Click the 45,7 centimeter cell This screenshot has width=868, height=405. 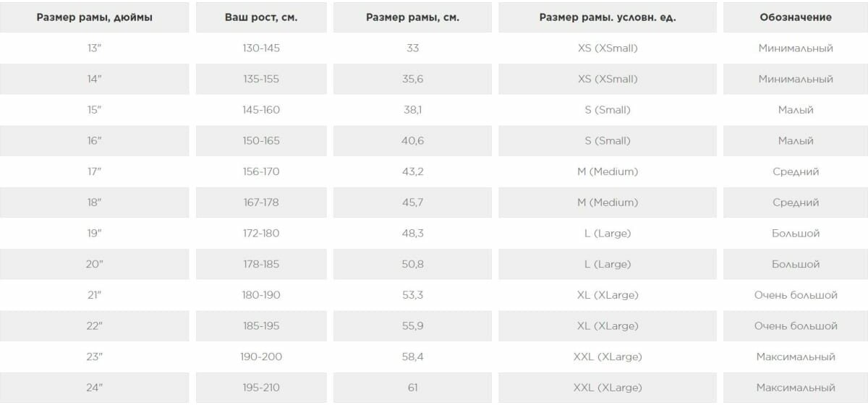coord(412,202)
